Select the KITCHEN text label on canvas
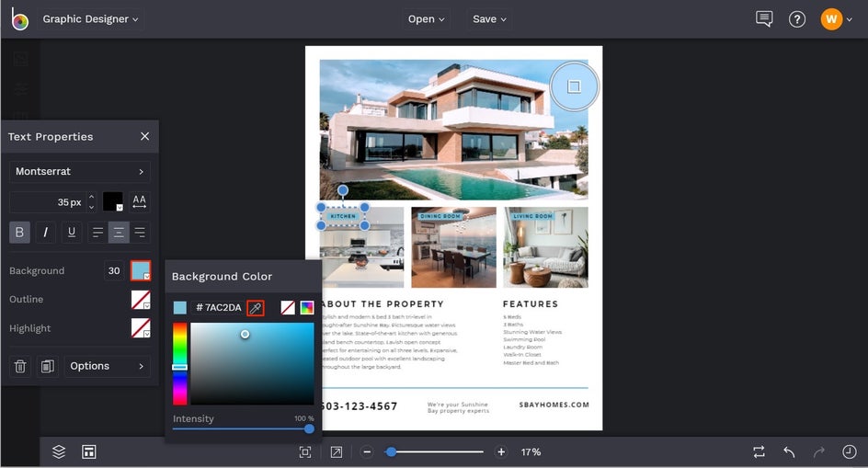868x468 pixels. tap(343, 216)
